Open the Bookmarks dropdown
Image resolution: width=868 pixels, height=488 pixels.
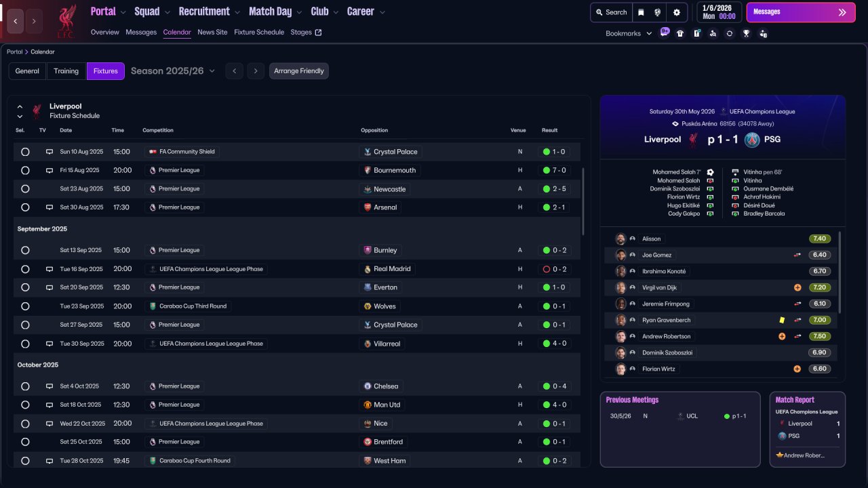click(629, 33)
